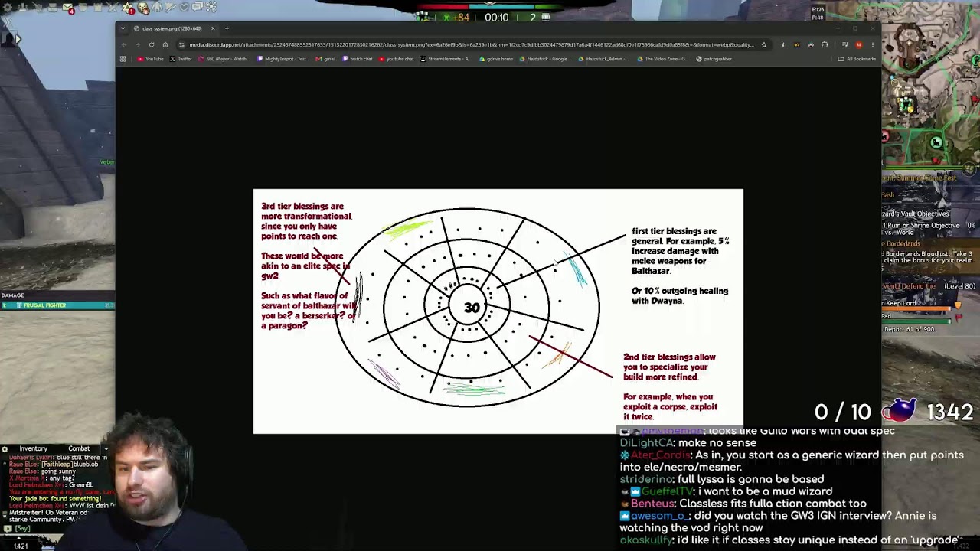Screen dimensions: 980x551
Task: Expand the arrow next to Combat tab
Action: 106,448
